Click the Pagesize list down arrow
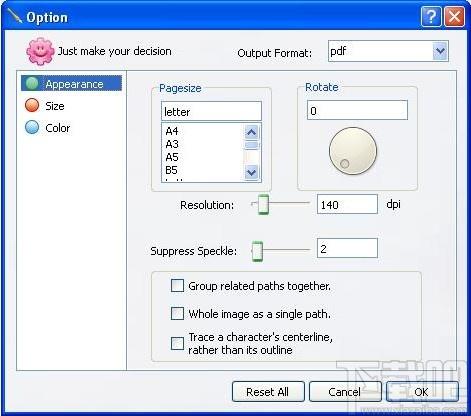 (251, 172)
